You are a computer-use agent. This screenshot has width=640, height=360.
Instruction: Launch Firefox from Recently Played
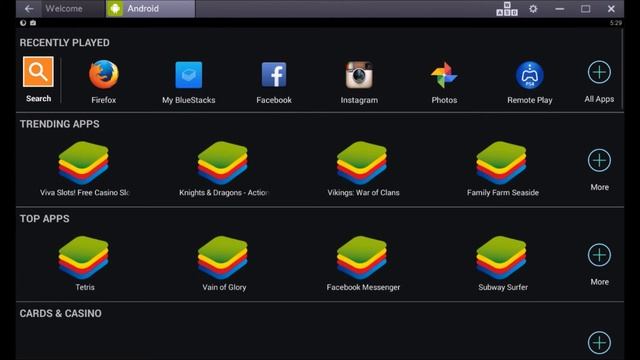[104, 74]
